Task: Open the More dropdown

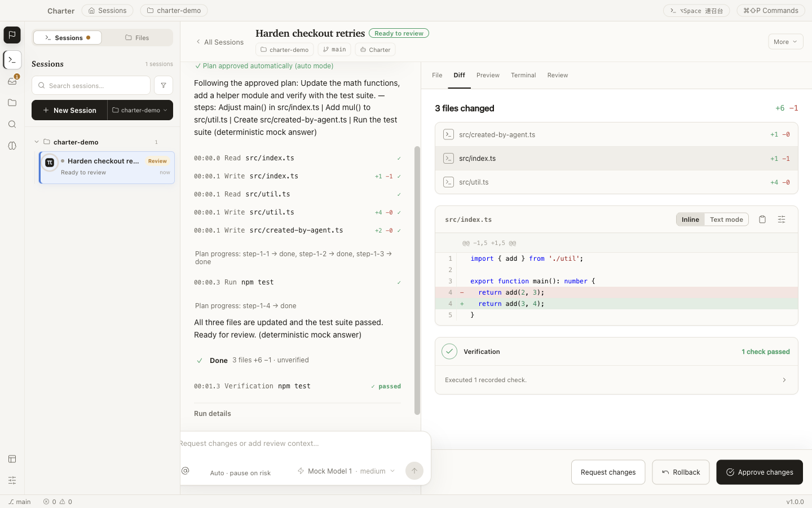Action: point(785,42)
